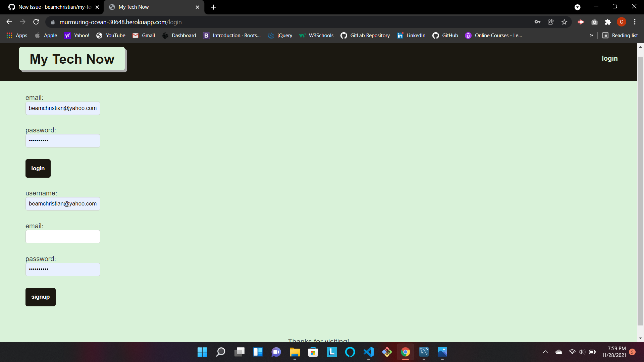Show hidden system tray icons
Image resolution: width=644 pixels, height=362 pixels.
click(x=545, y=352)
